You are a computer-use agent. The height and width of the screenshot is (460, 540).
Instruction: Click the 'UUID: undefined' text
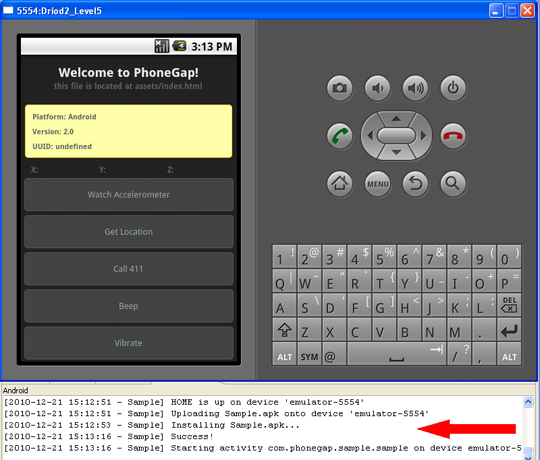click(62, 146)
